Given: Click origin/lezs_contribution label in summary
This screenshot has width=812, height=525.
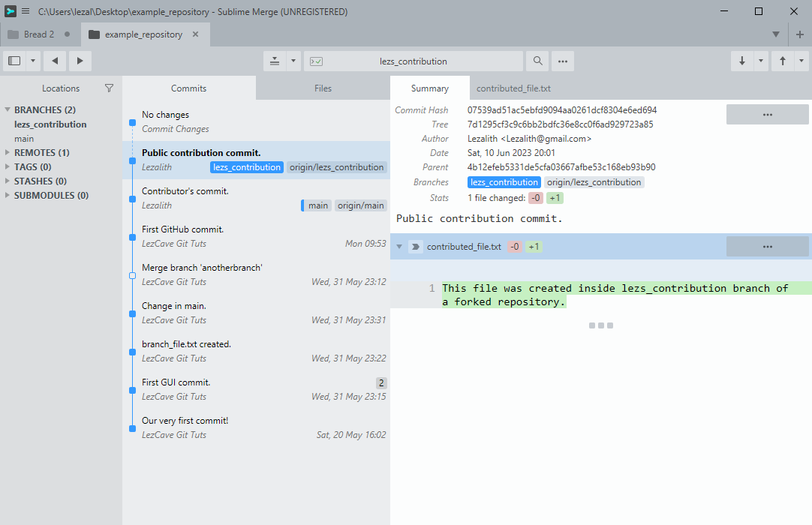Looking at the screenshot, I should pos(594,182).
